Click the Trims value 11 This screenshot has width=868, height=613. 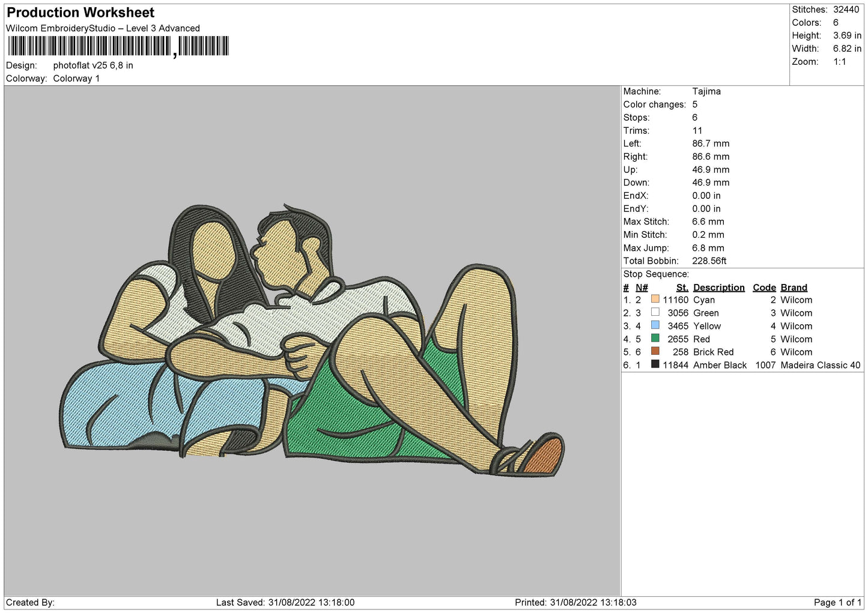click(x=697, y=130)
